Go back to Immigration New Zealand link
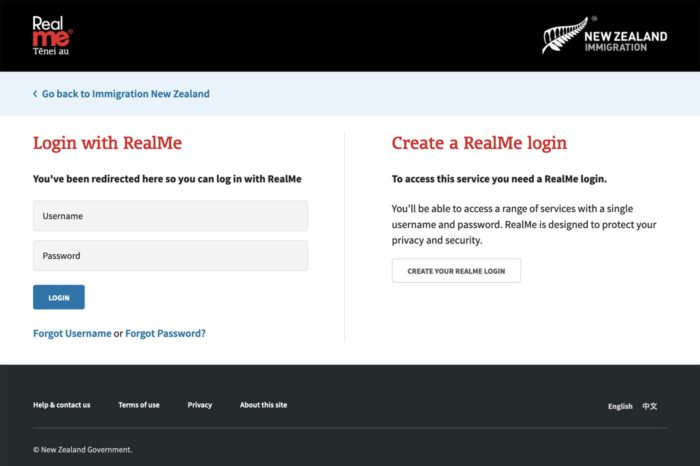This screenshot has width=700, height=466. pos(125,94)
